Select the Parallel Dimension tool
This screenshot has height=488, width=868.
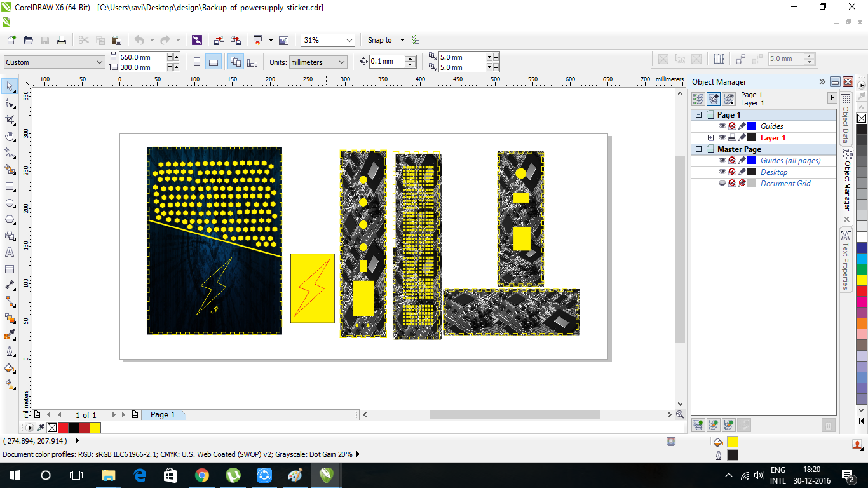[10, 285]
